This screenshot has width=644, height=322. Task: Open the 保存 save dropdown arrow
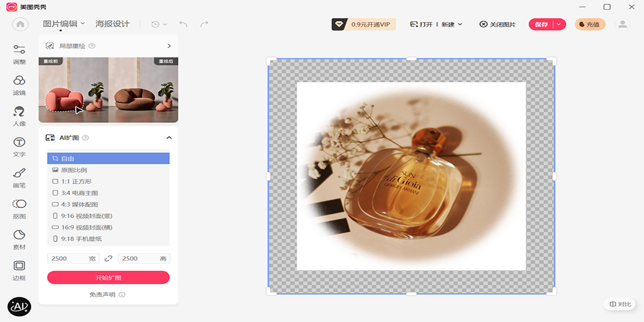pyautogui.click(x=559, y=24)
